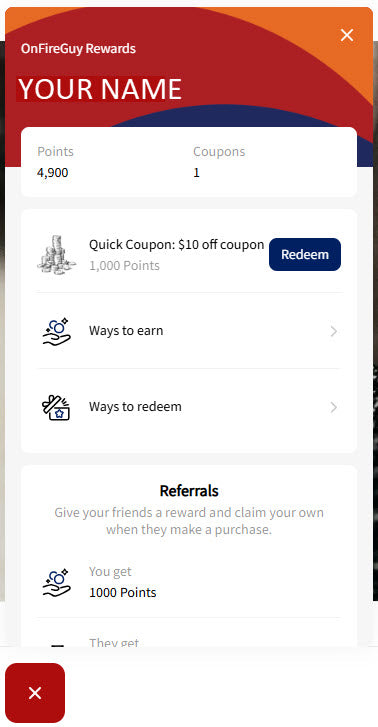Expand the Ways to redeem chevron
Image resolution: width=378 pixels, height=727 pixels.
333,408
